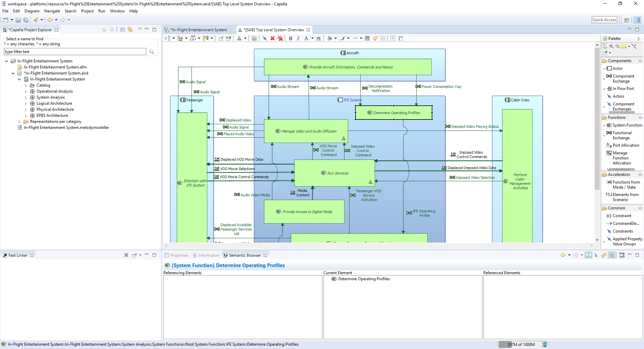This screenshot has width=644, height=349.
Task: Click the Quick Access button
Action: click(604, 20)
